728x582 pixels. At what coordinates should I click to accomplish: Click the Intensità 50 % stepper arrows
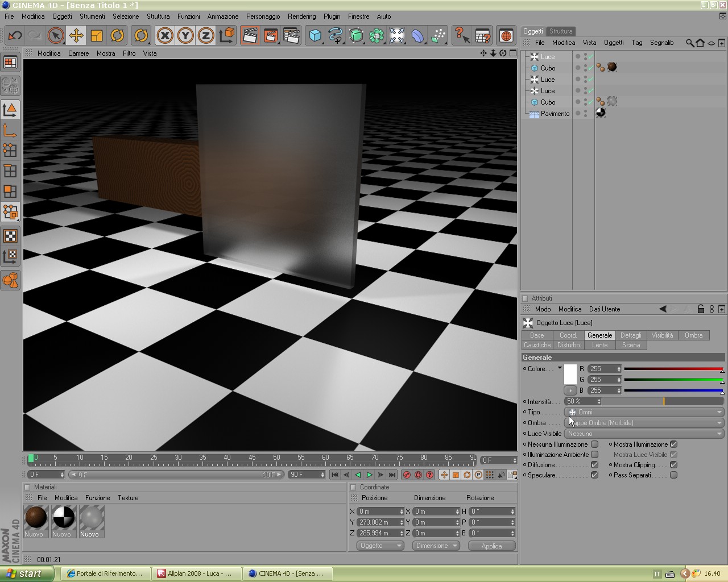coord(599,401)
